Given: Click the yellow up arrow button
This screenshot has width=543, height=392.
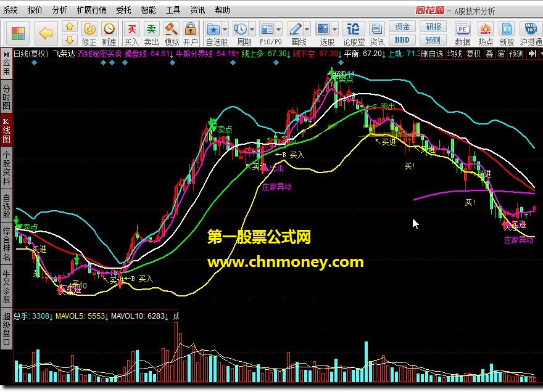Looking at the screenshot, I should pyautogui.click(x=70, y=27).
